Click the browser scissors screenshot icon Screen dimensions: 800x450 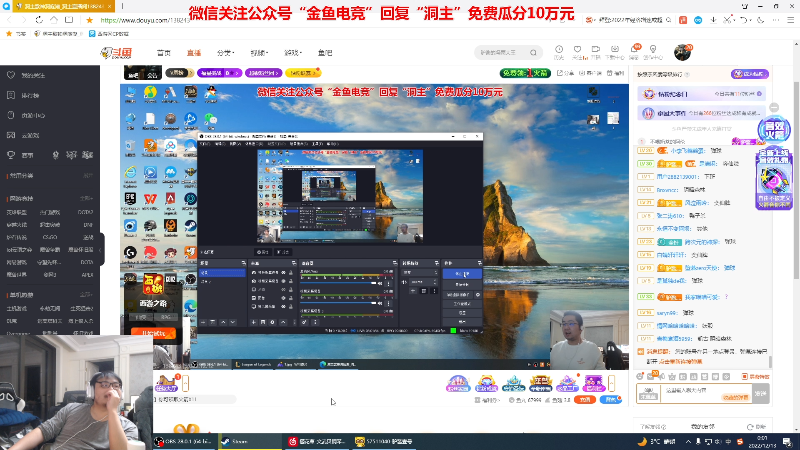[x=728, y=20]
